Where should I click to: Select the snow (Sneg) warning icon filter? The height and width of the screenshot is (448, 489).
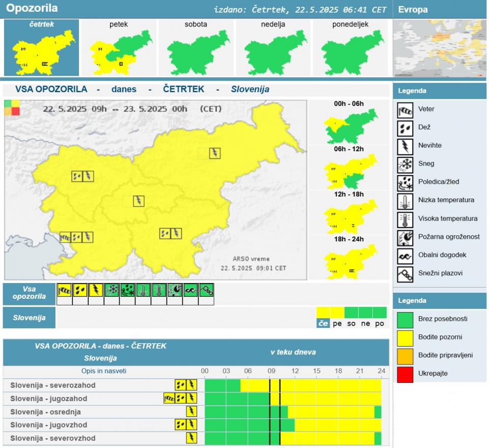(112, 291)
